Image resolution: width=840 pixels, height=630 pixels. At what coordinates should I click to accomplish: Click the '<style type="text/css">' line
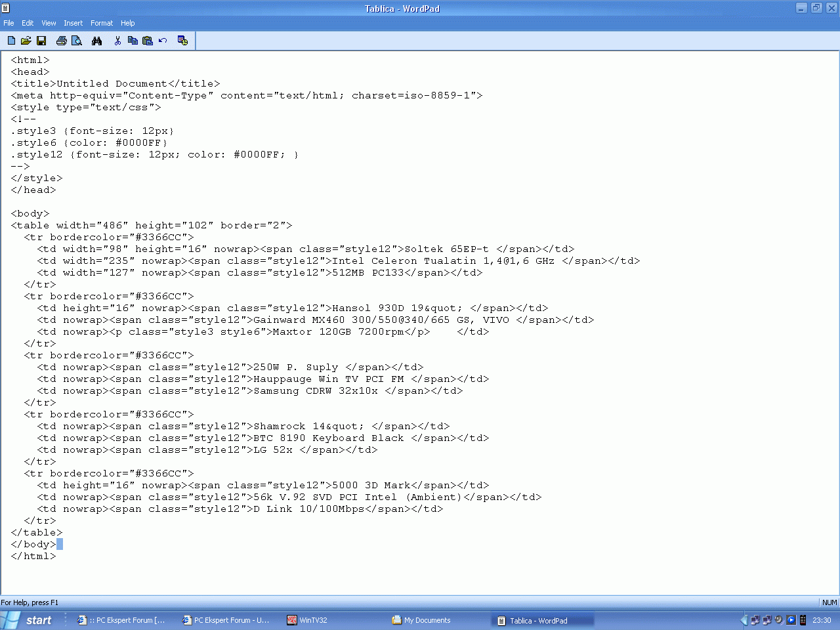86,108
